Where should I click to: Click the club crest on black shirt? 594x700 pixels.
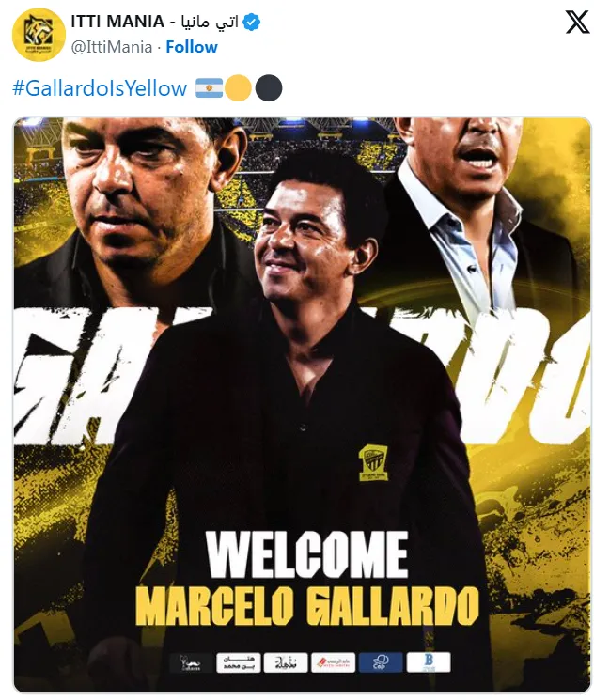[x=373, y=462]
